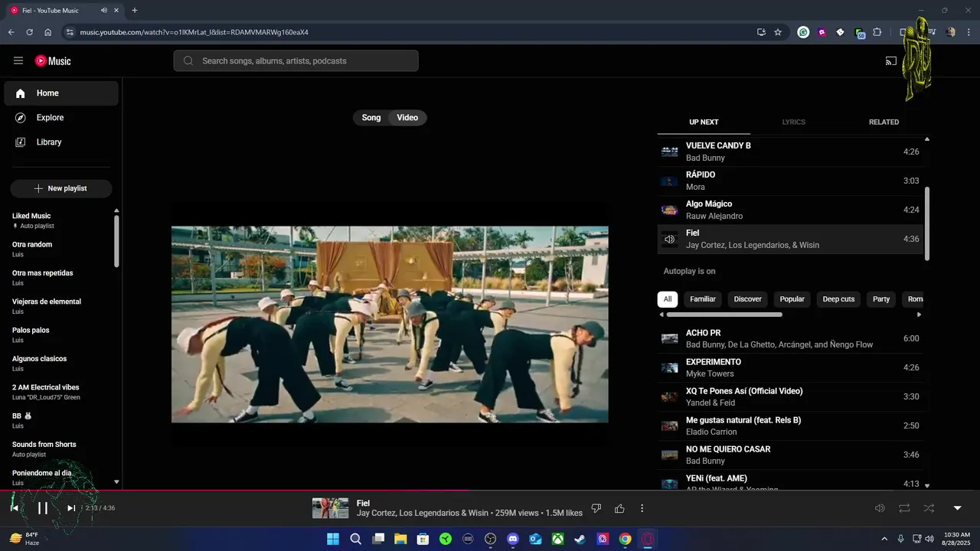980x551 pixels.
Task: Pause the current song
Action: click(43, 508)
